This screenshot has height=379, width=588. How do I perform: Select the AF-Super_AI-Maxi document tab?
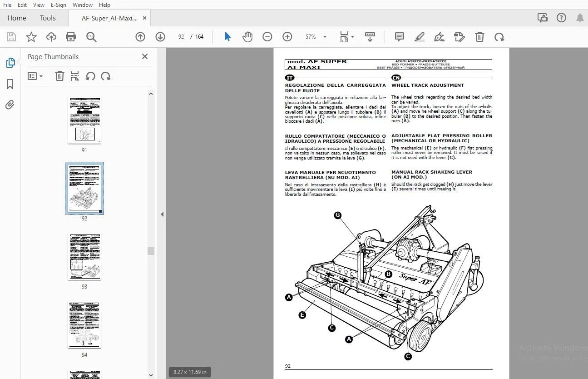pos(109,18)
